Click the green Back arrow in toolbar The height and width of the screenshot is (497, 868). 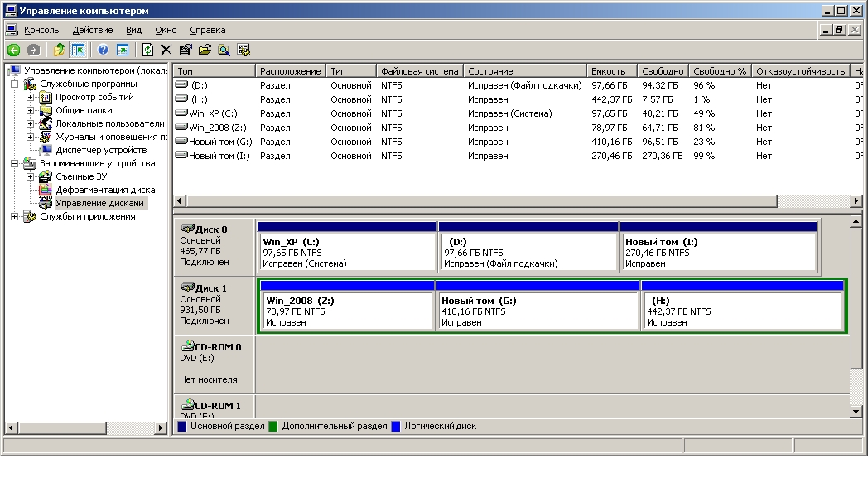click(13, 50)
